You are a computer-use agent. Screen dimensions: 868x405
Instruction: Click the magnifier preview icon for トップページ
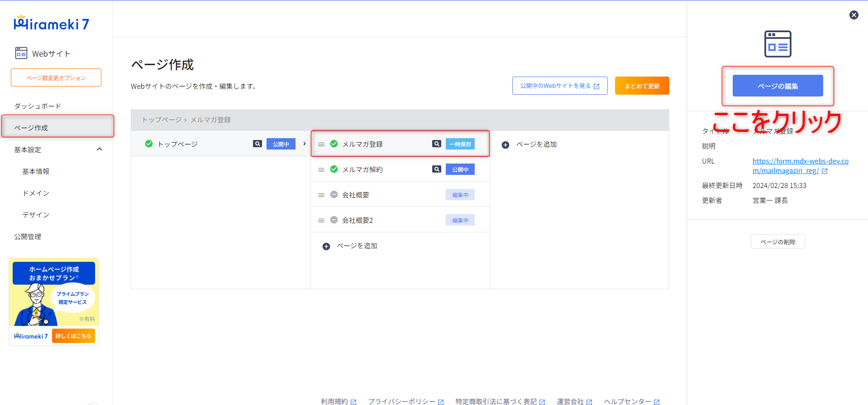coord(257,144)
